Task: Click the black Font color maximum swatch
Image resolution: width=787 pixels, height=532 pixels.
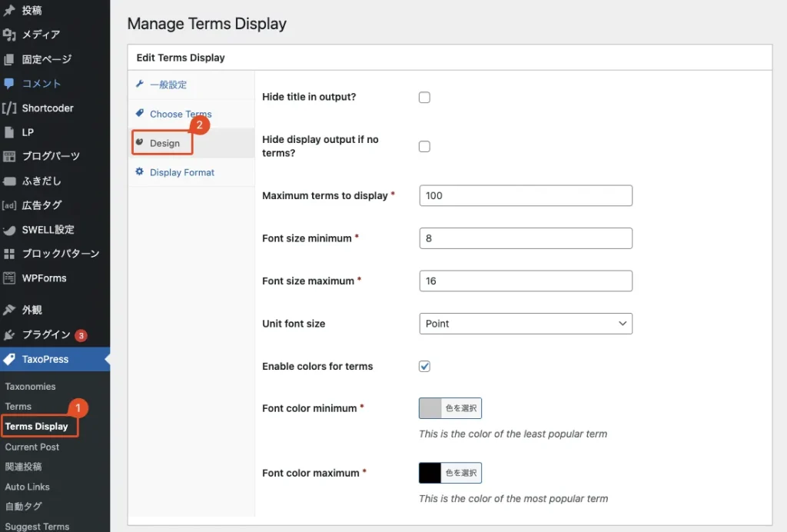Action: tap(430, 473)
